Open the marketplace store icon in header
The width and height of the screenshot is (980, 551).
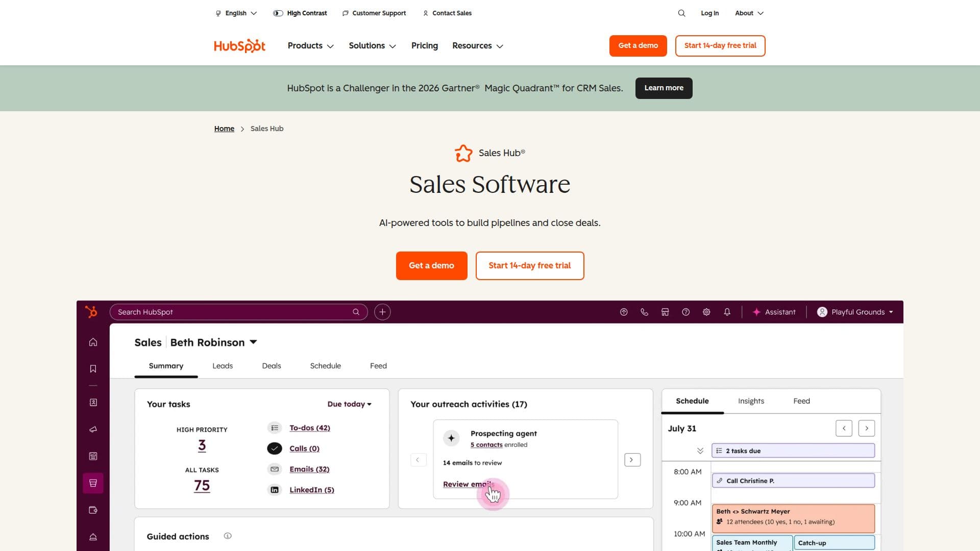[665, 312]
